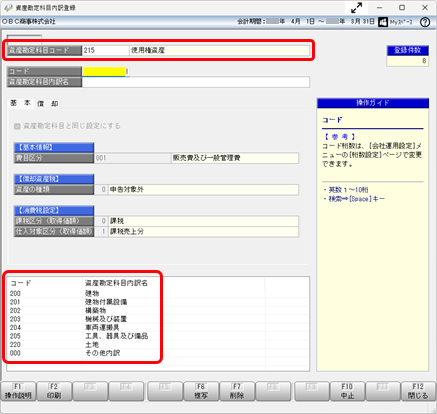Click the 【基本情報】 section header
This screenshot has height=414, width=437.
point(54,147)
